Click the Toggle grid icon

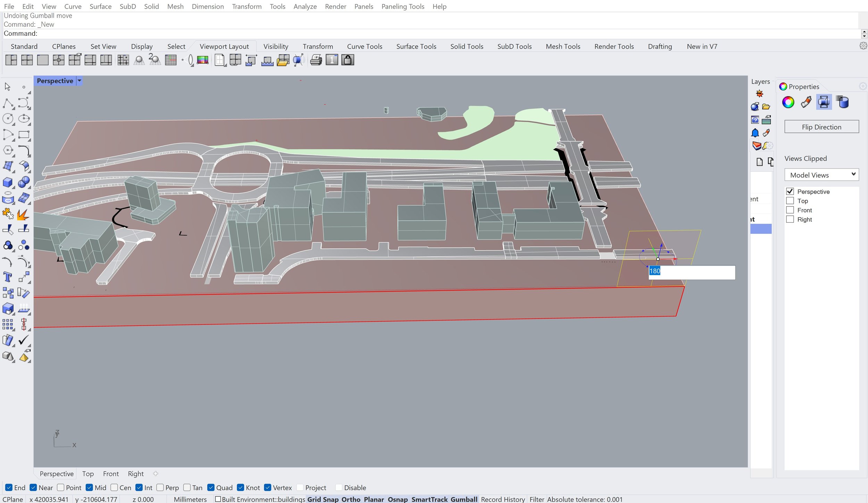point(171,60)
